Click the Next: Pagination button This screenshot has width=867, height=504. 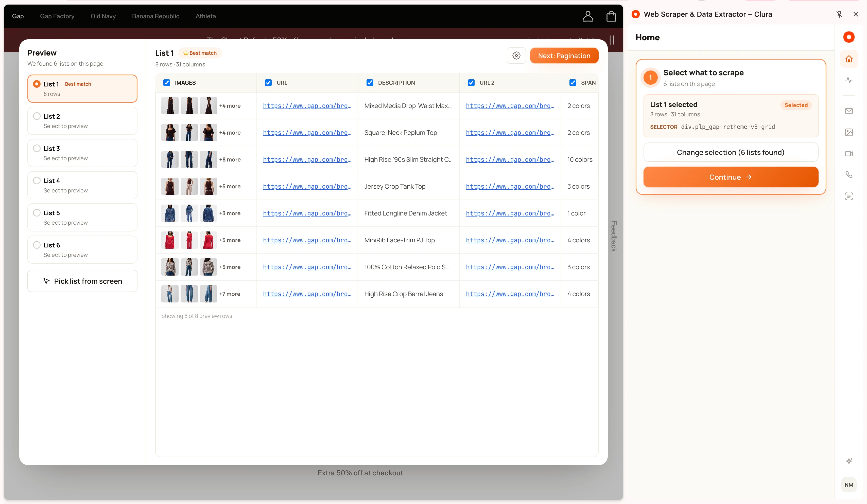564,56
